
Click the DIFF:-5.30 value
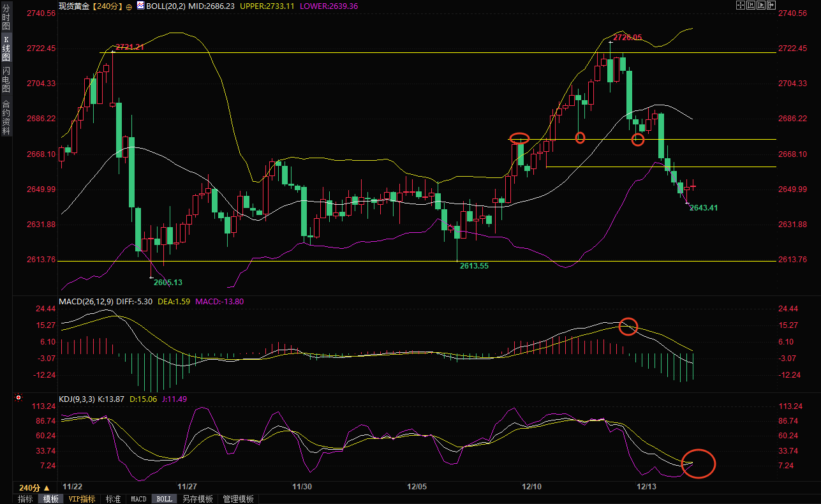[x=134, y=302]
